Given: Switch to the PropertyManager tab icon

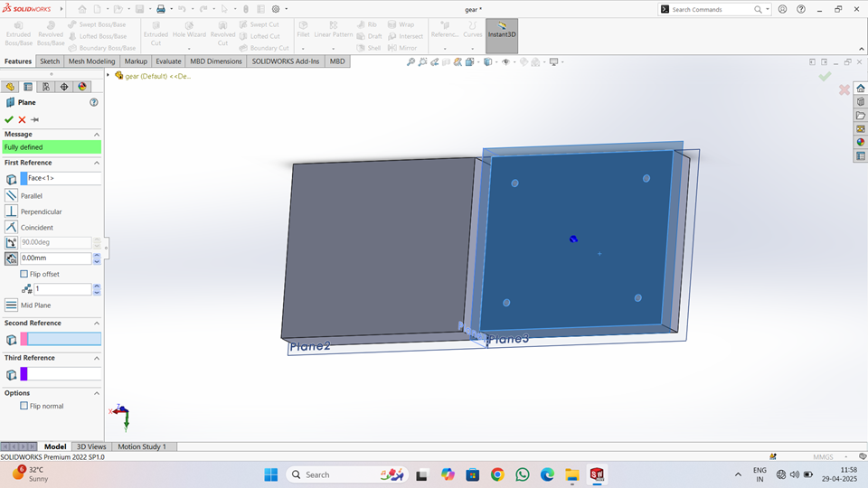Looking at the screenshot, I should pos(28,87).
